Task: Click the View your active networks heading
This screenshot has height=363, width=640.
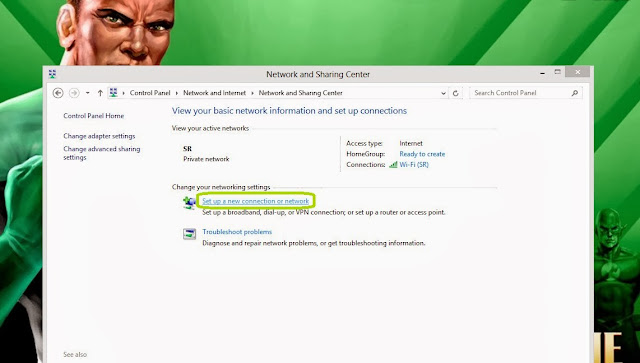Action: coord(210,128)
